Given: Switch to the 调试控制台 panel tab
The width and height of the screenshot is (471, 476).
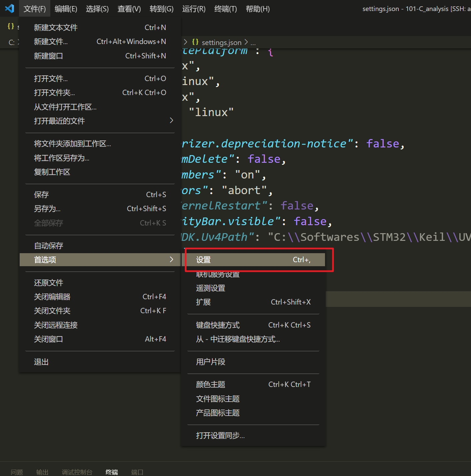Looking at the screenshot, I should point(77,472).
